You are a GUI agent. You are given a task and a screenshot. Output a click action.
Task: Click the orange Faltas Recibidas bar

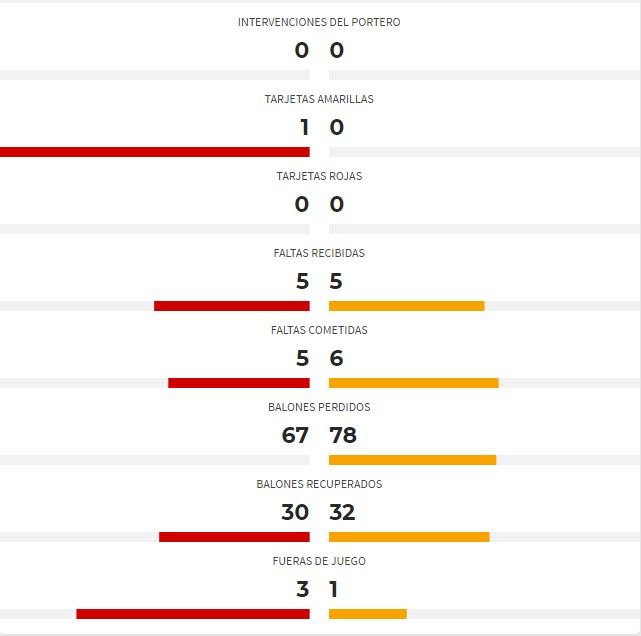pyautogui.click(x=407, y=306)
